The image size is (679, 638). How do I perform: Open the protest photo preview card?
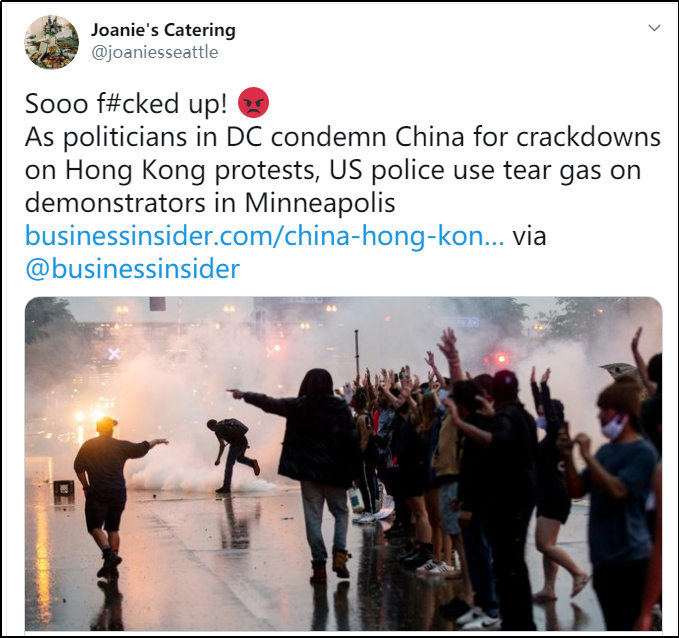point(343,463)
